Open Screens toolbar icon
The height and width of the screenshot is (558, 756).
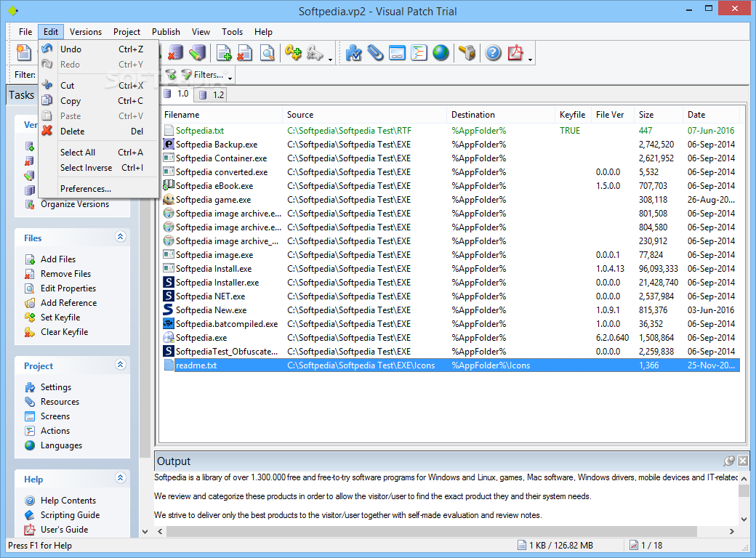(398, 52)
